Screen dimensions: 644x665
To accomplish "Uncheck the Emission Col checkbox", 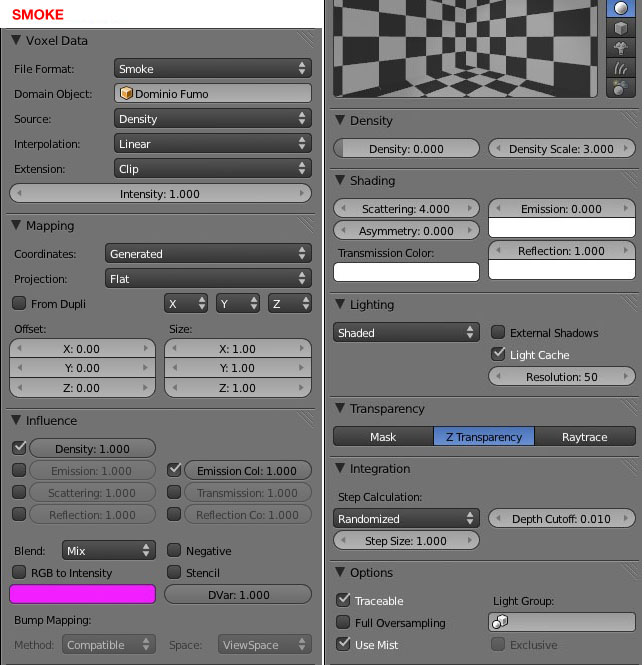I will point(174,469).
